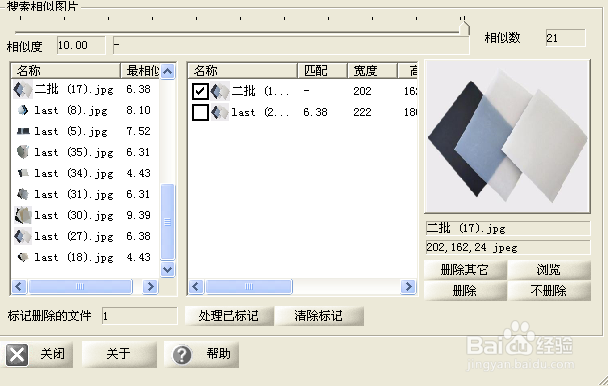Viewport: 608px width, 386px height.
Task: Click right arrow of match list horizontal scrollbar
Action: [x=408, y=287]
